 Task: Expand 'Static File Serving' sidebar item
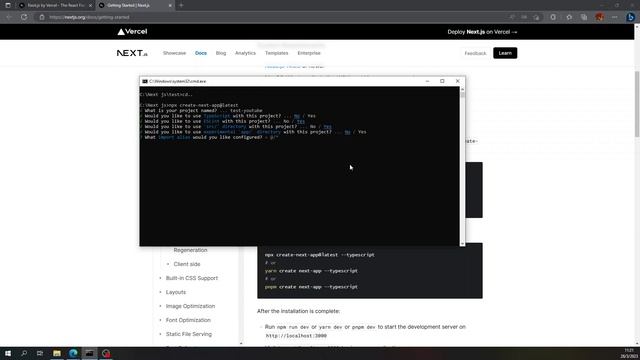coord(189,334)
